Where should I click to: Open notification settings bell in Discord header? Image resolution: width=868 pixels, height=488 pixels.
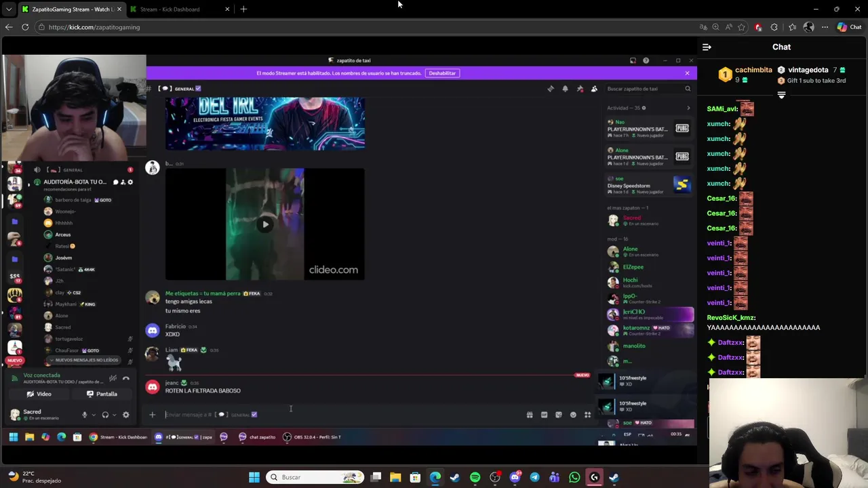coord(565,89)
